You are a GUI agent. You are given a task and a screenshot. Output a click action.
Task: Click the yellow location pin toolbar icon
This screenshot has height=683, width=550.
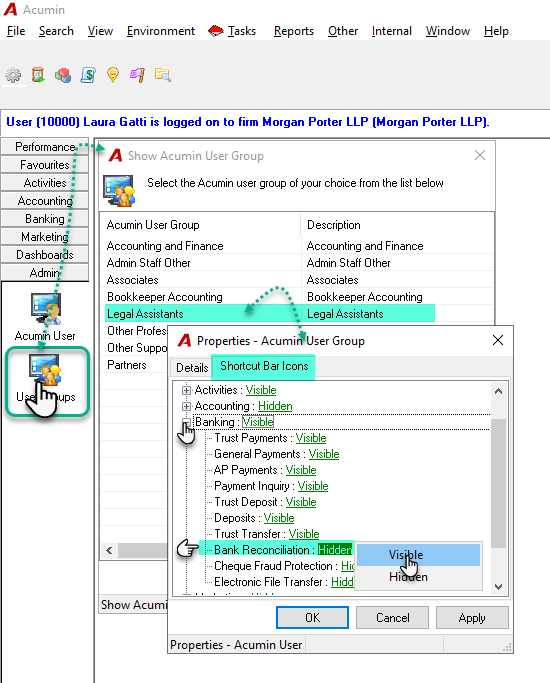113,75
